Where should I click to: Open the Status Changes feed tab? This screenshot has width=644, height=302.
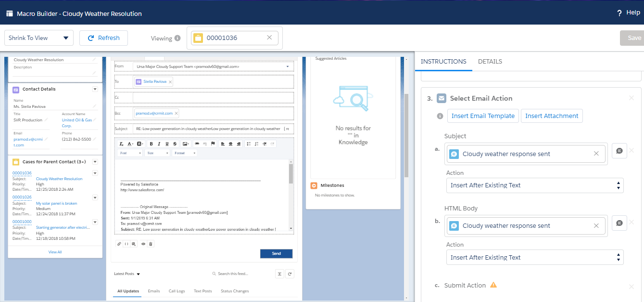[235, 291]
